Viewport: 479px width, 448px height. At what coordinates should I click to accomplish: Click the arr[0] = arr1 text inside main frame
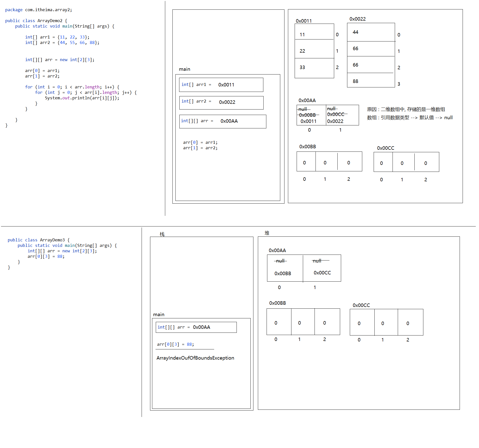[200, 143]
